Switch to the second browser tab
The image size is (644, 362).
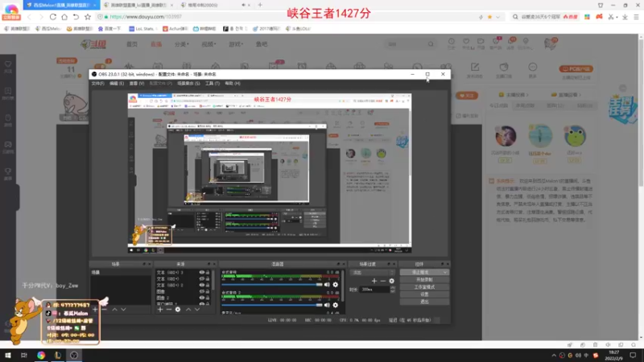(x=138, y=5)
